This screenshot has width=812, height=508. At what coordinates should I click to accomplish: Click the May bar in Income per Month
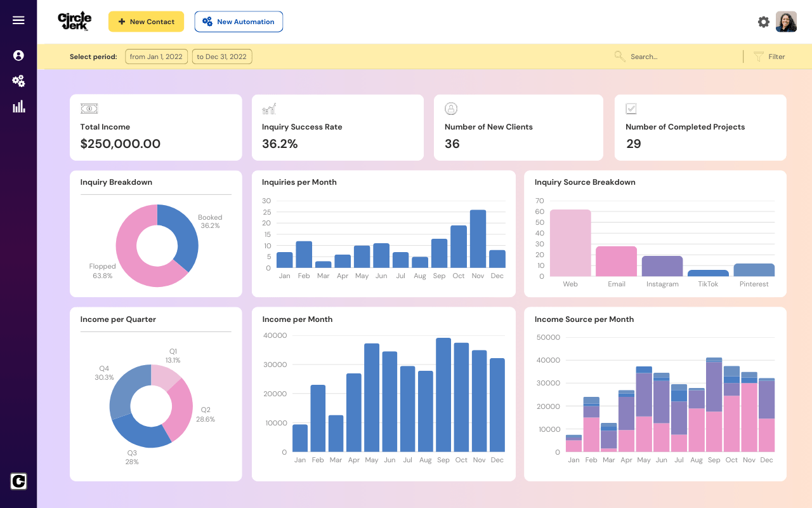pos(372,398)
